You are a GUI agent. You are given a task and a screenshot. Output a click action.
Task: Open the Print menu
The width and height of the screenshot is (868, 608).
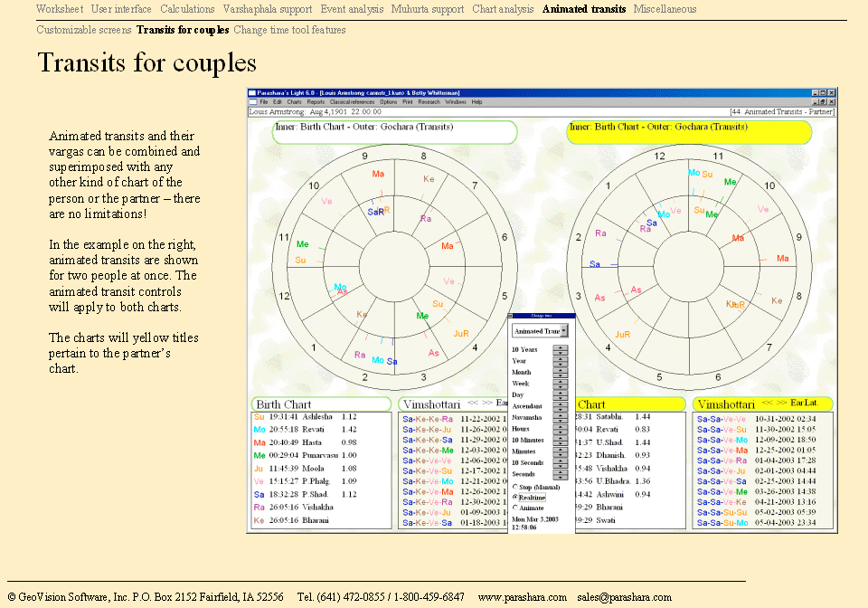point(408,102)
